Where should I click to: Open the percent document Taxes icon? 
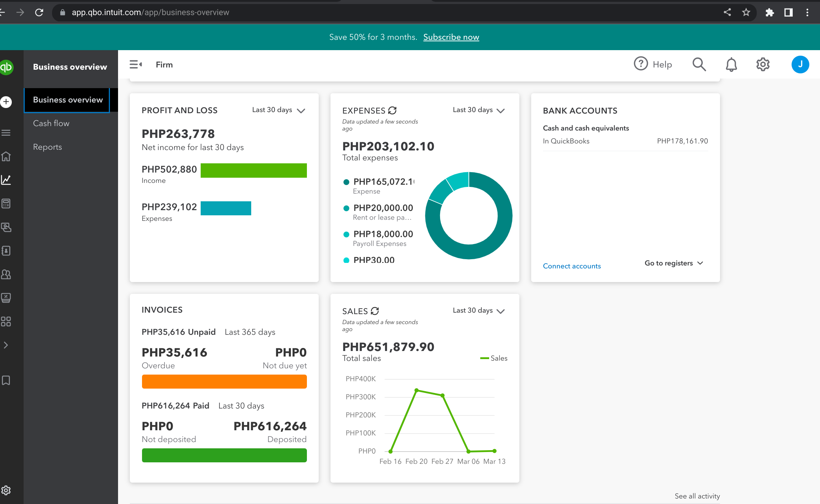[x=6, y=298]
